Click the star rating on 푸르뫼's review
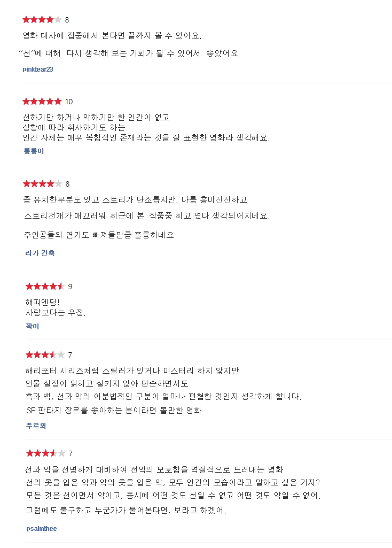The width and height of the screenshot is (392, 548). tap(45, 355)
